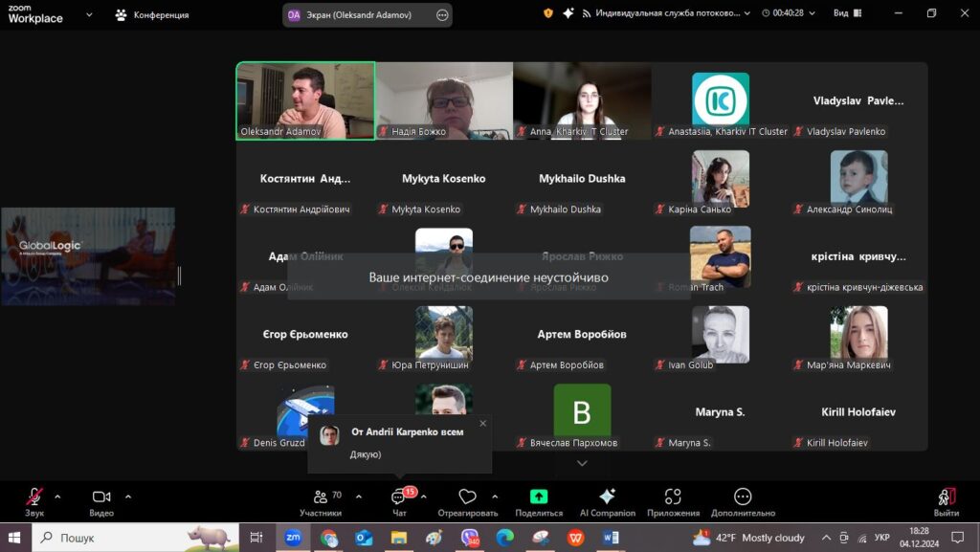
Task: Click the live streaming broadcast icon
Action: tap(587, 13)
